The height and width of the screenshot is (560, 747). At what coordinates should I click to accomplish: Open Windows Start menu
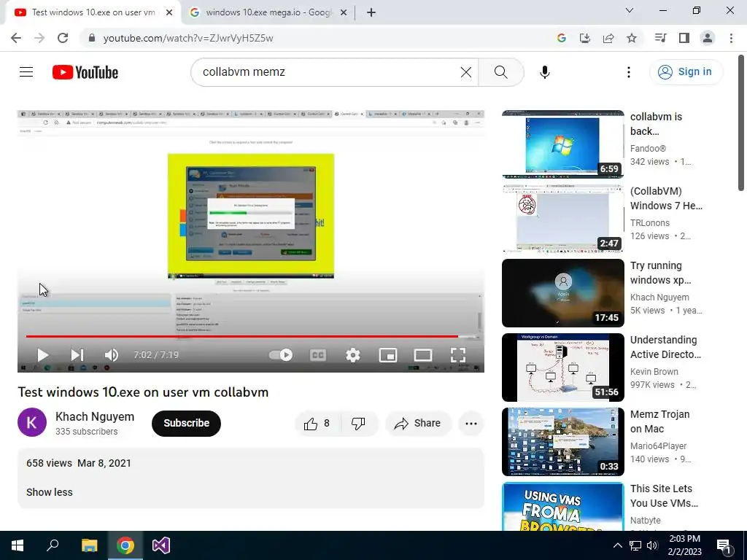pyautogui.click(x=18, y=545)
